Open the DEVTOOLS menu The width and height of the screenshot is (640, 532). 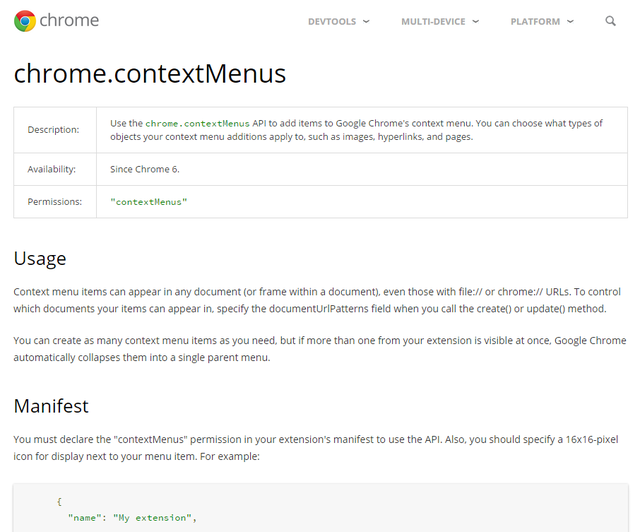coord(332,22)
